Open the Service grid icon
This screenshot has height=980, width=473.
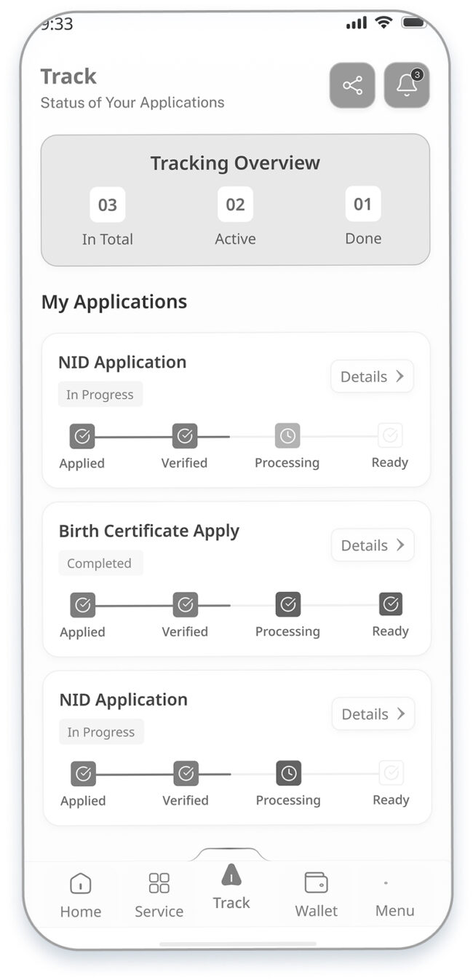tap(159, 883)
